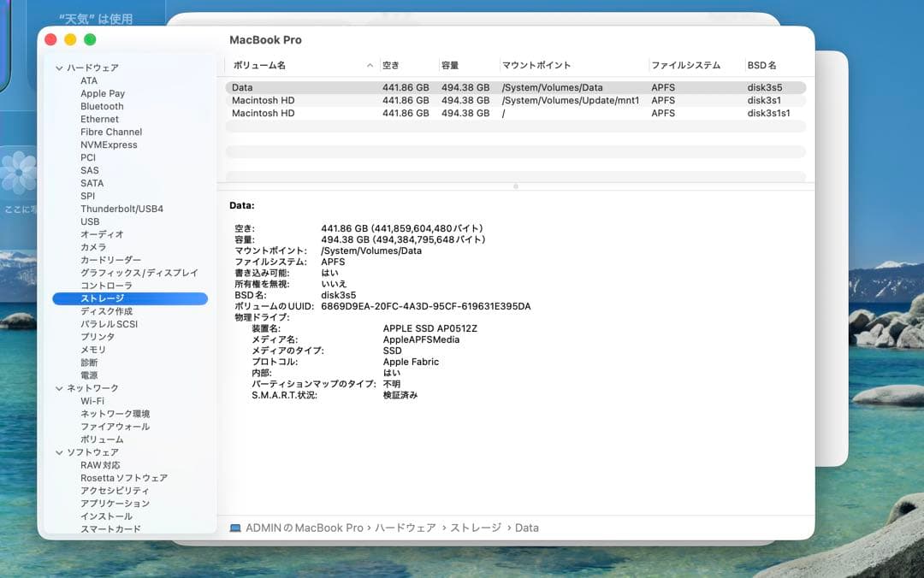The width and height of the screenshot is (924, 578).
Task: Click the volume UUID value
Action: (x=426, y=306)
